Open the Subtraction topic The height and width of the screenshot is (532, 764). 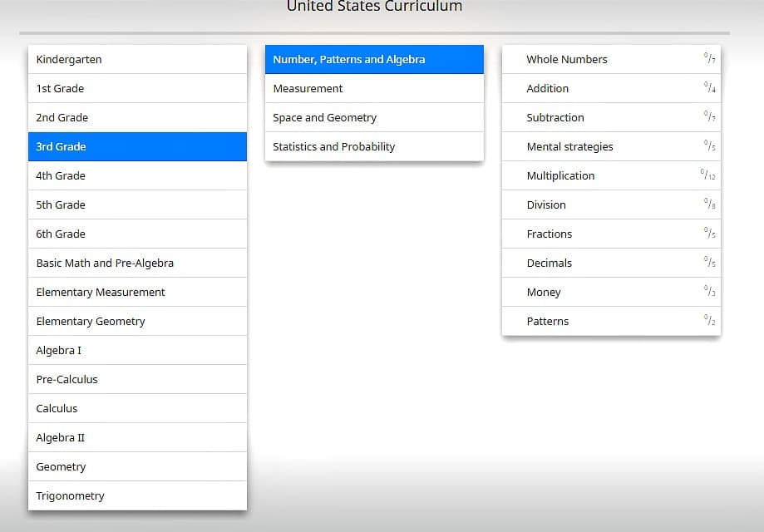pyautogui.click(x=611, y=117)
